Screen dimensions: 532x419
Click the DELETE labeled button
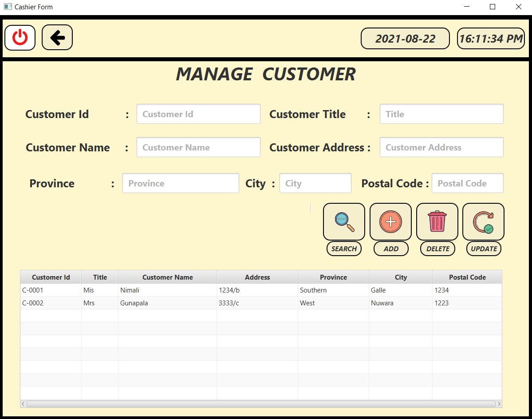[437, 249]
